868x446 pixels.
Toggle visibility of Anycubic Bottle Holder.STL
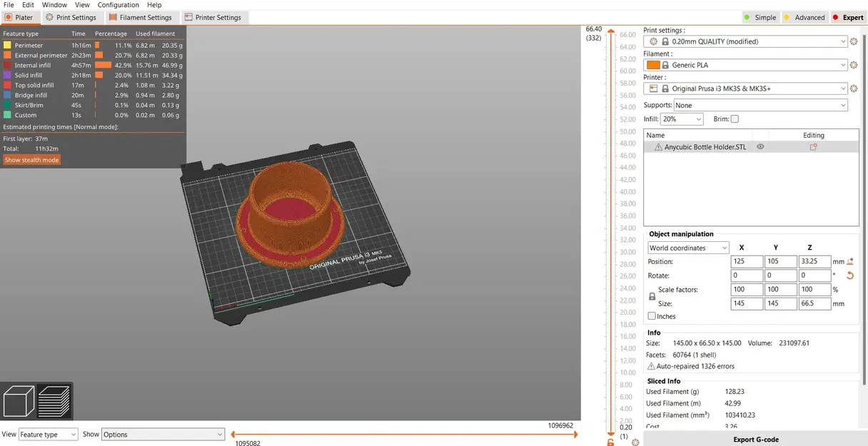[760, 146]
